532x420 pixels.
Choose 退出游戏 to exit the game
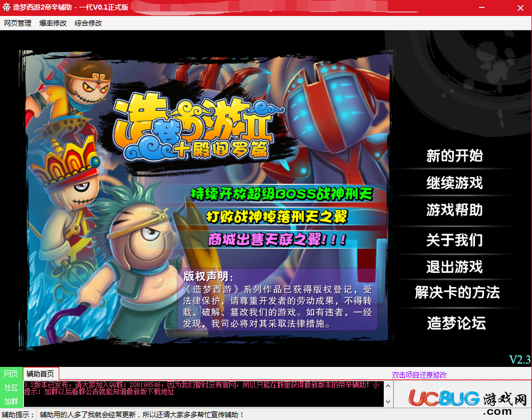pos(454,266)
